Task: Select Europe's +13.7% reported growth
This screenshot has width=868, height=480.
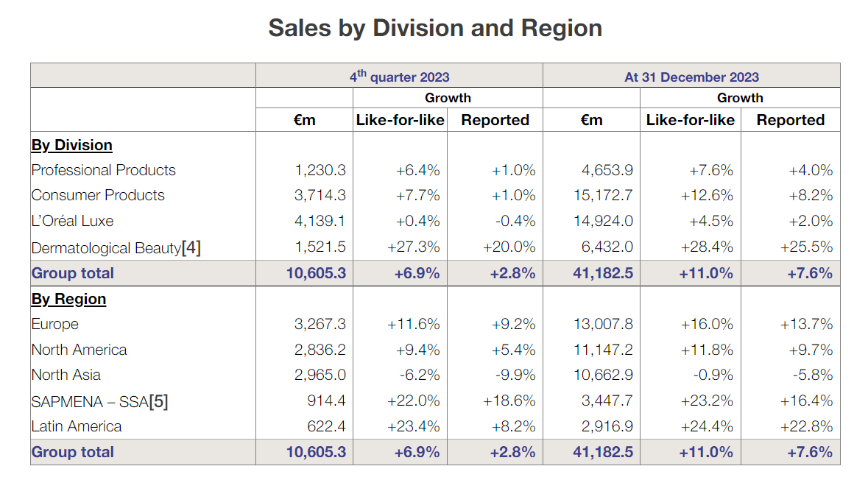Action: pyautogui.click(x=807, y=324)
